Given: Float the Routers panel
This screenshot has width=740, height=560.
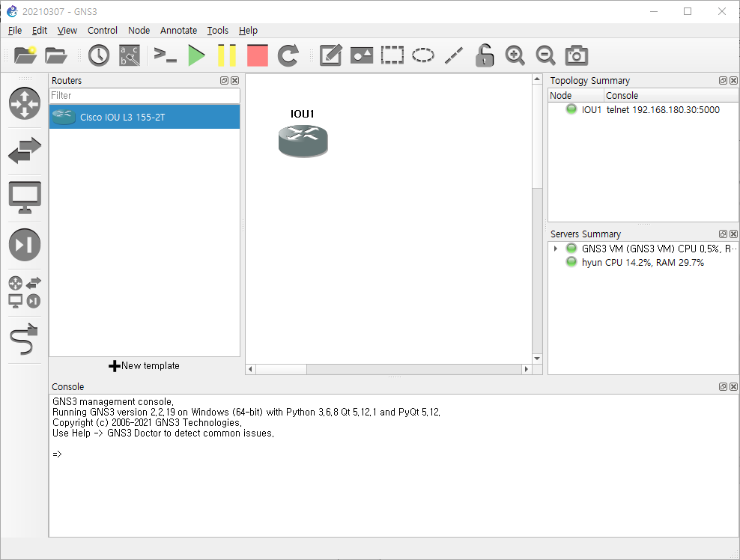Looking at the screenshot, I should point(224,81).
